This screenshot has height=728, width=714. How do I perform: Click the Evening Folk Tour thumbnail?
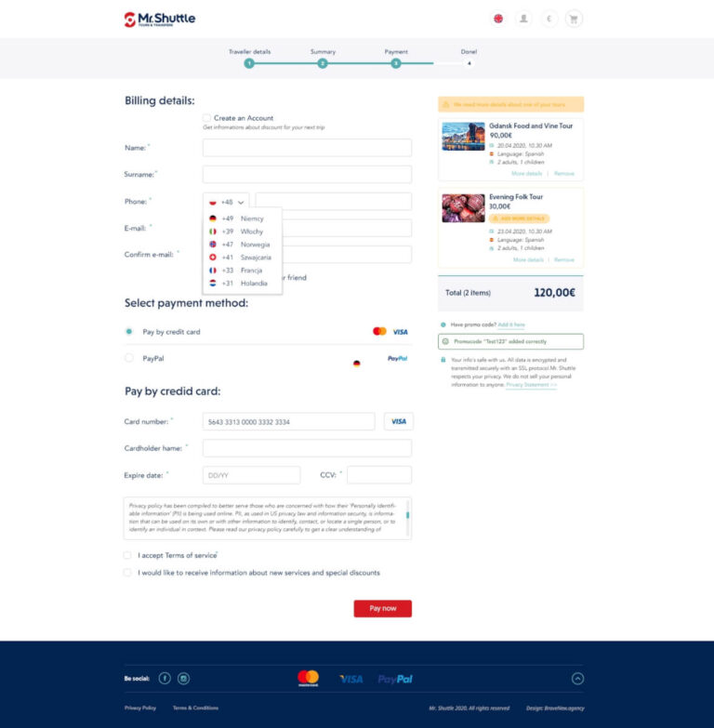point(463,208)
